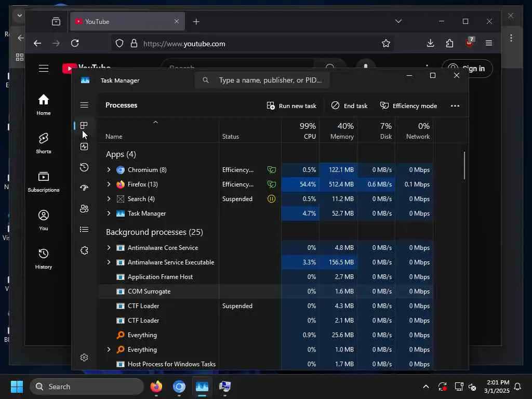This screenshot has height=399, width=532.
Task: Expand the Firefox (13) process group
Action: click(x=109, y=184)
